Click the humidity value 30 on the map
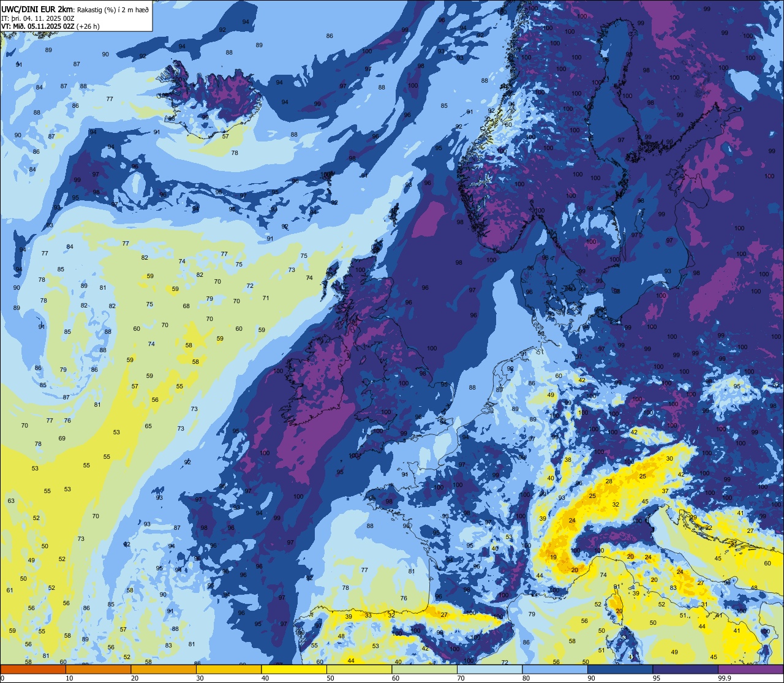Image resolution: width=784 pixels, height=683 pixels. pyautogui.click(x=669, y=458)
